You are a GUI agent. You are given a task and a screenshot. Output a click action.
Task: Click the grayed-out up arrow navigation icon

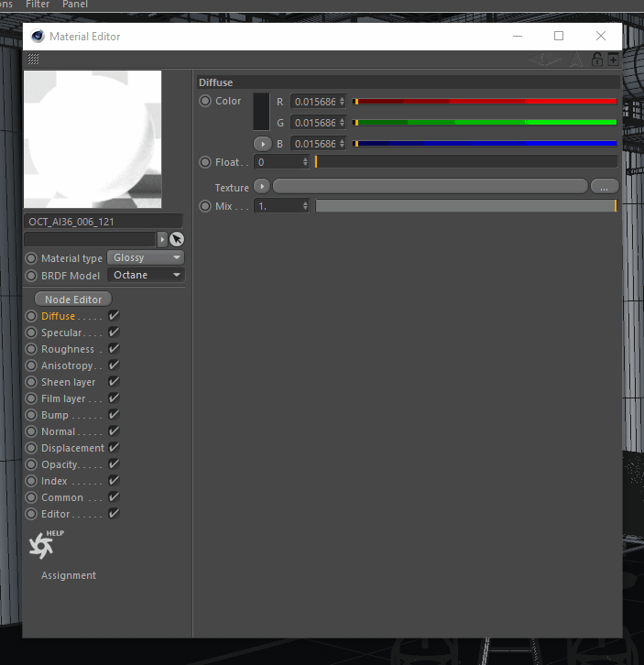(575, 60)
